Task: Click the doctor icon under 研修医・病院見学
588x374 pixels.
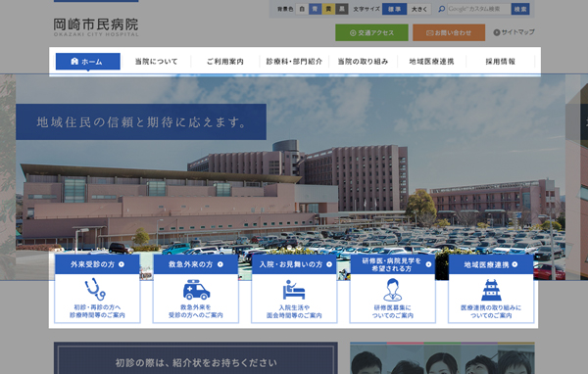Action: pyautogui.click(x=392, y=290)
